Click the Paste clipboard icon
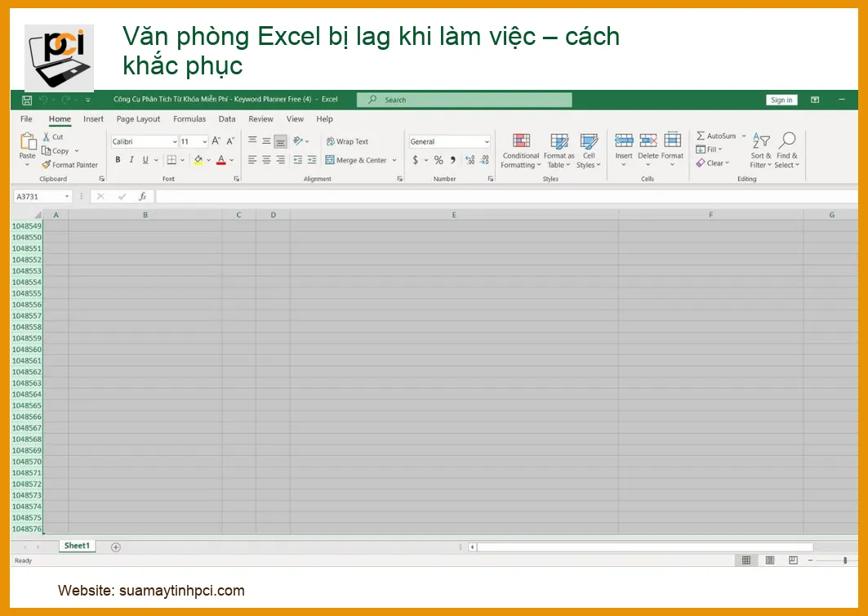 (x=28, y=141)
